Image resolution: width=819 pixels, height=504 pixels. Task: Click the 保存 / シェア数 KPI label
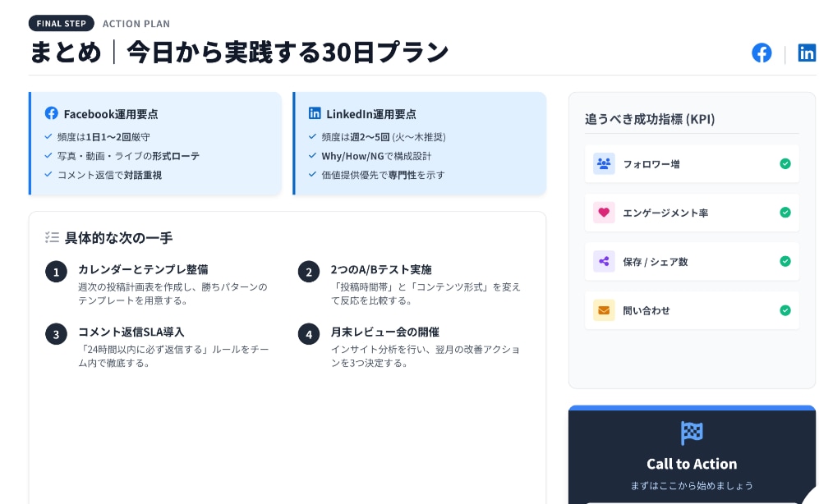(656, 262)
